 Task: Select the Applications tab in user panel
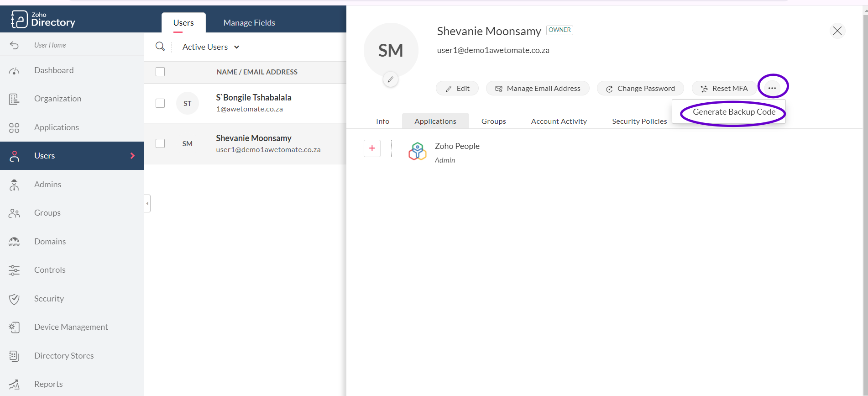[435, 121]
